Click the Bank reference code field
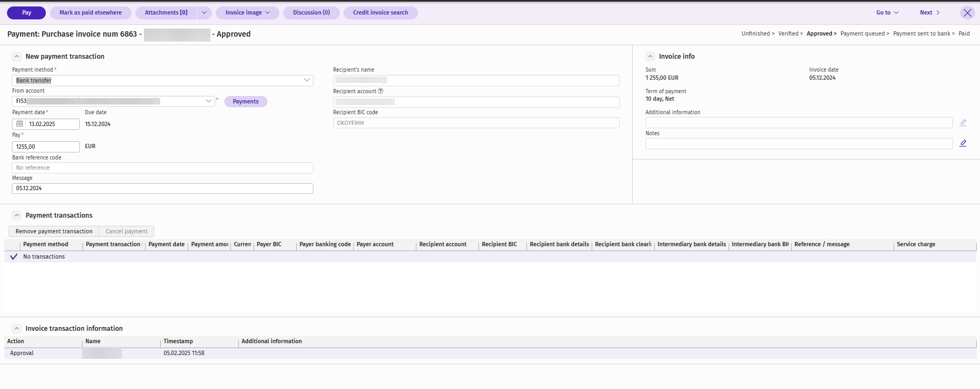980x389 pixels. pyautogui.click(x=162, y=168)
